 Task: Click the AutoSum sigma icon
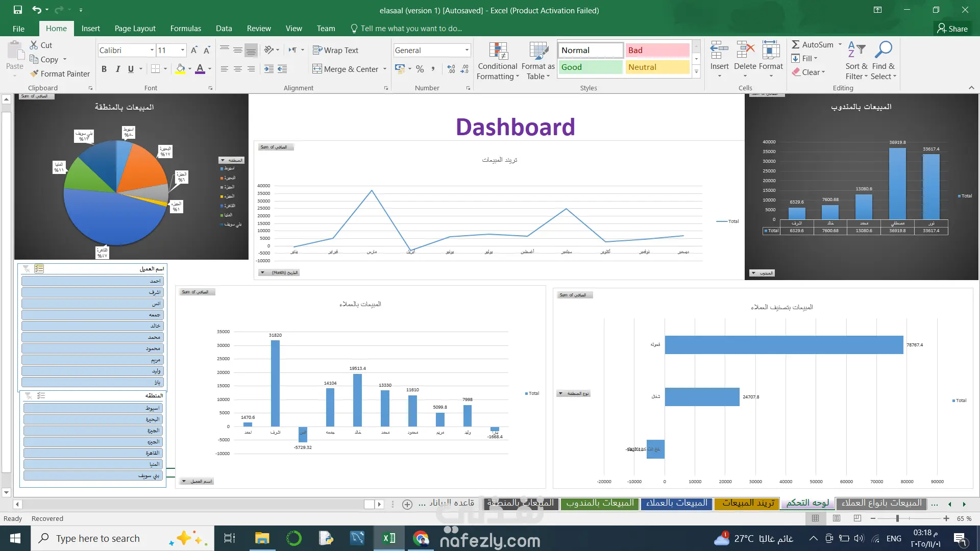796,45
